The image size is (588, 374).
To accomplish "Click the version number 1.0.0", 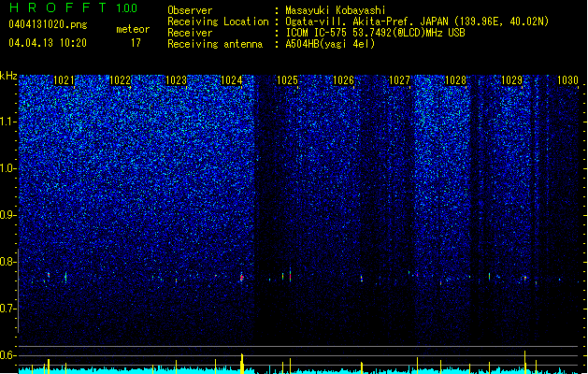I will tap(126, 7).
